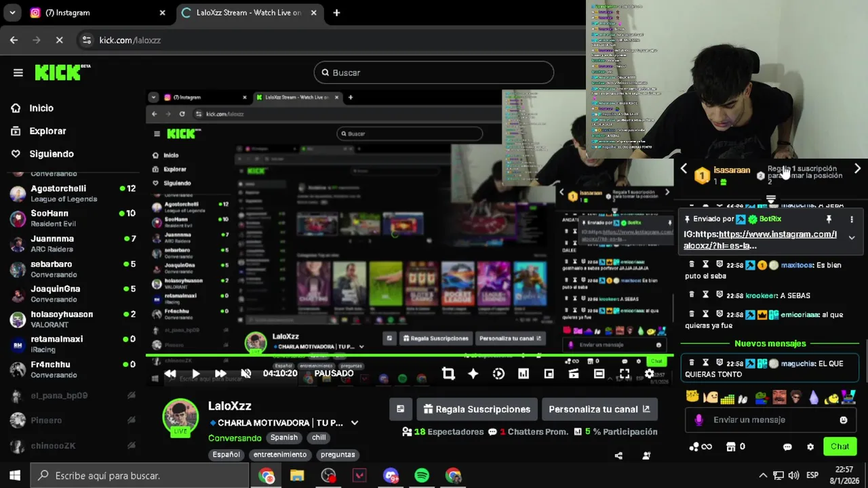Open the emote picker smiley in chat input
This screenshot has height=488, width=868.
(844, 420)
